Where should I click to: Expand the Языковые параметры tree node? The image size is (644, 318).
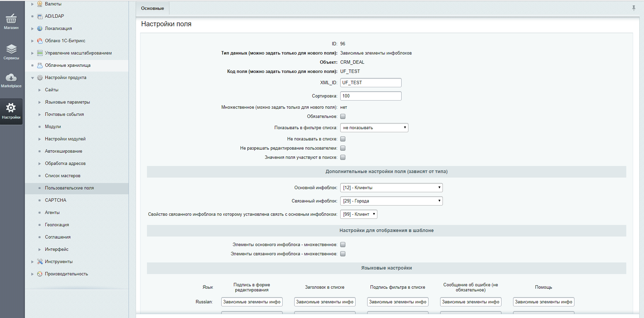click(40, 102)
